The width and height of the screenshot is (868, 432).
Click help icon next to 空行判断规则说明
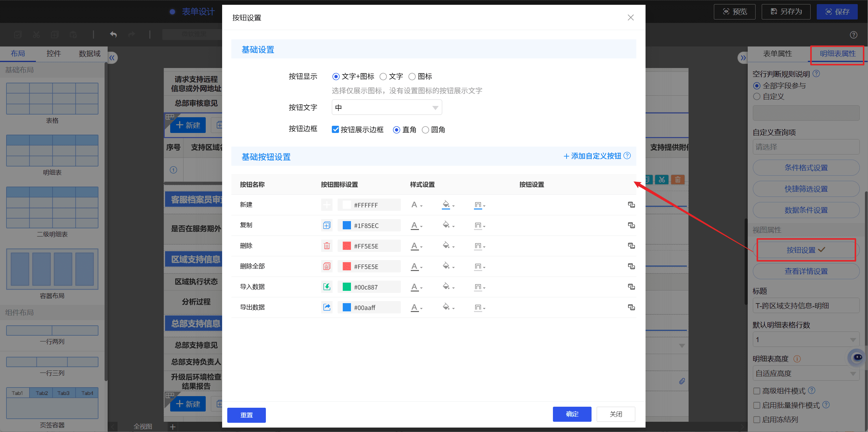[x=816, y=73]
